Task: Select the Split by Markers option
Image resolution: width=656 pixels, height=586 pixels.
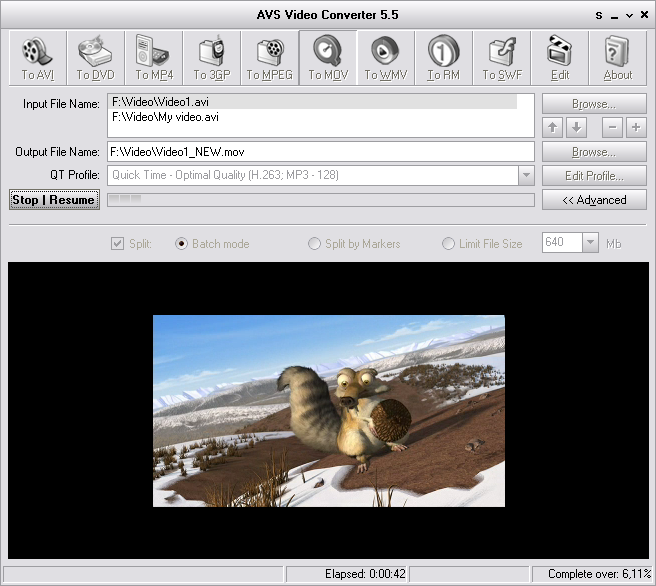Action: [314, 243]
